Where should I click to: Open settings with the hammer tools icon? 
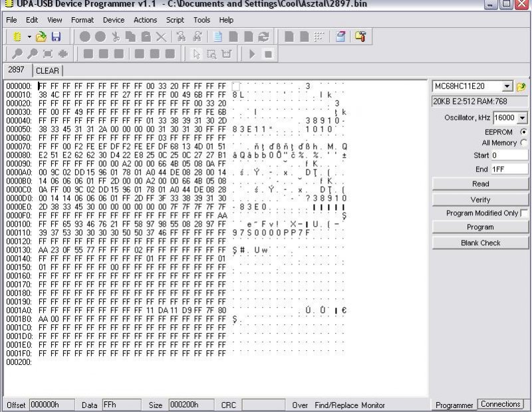360,37
